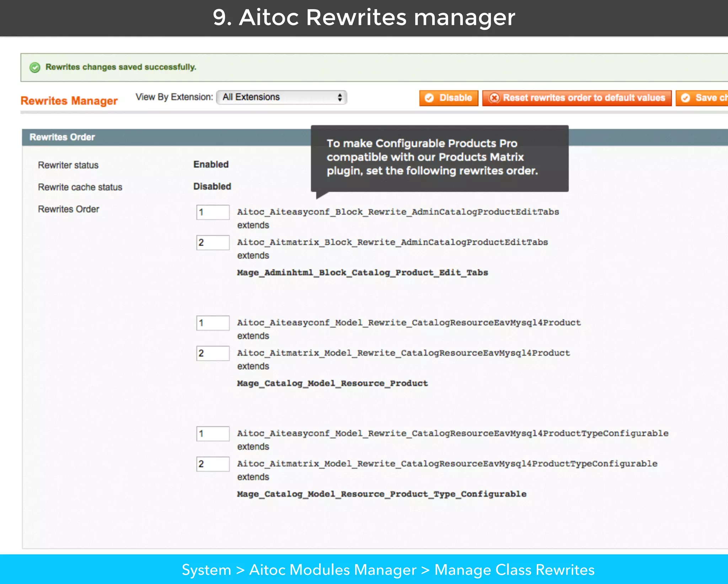Click the Rewrites Order field label
728x584 pixels.
(69, 209)
